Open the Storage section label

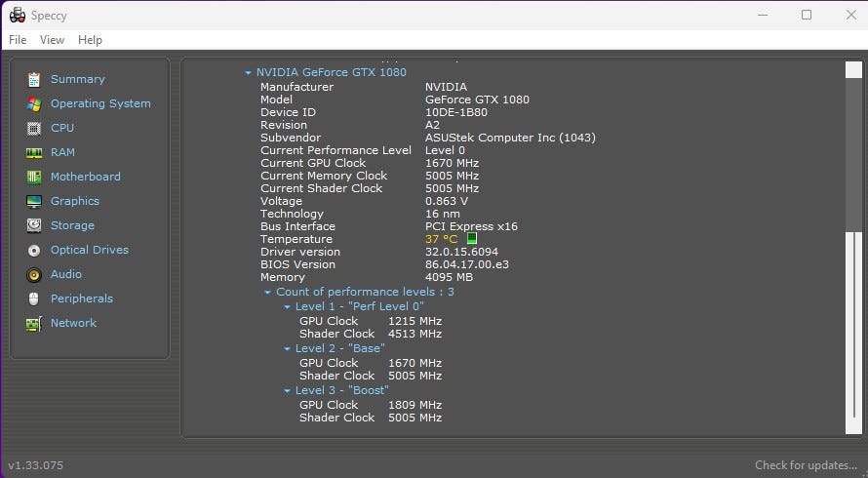(72, 225)
